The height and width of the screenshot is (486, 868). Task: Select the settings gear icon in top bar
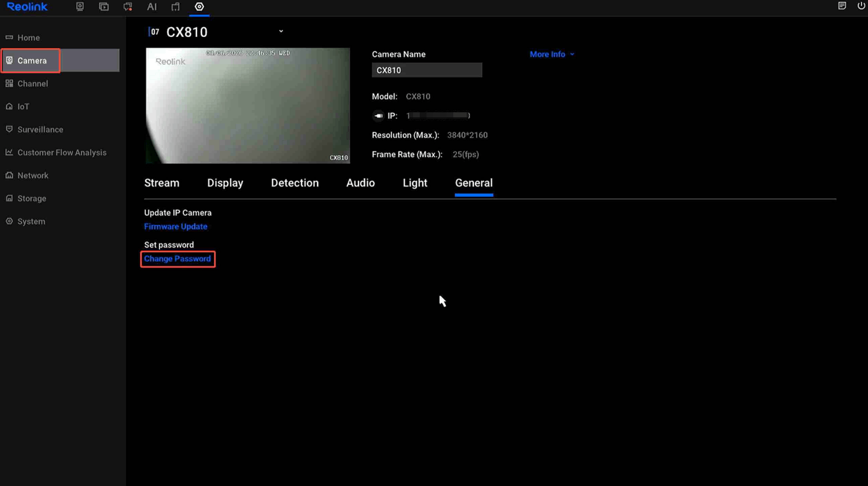pyautogui.click(x=199, y=7)
